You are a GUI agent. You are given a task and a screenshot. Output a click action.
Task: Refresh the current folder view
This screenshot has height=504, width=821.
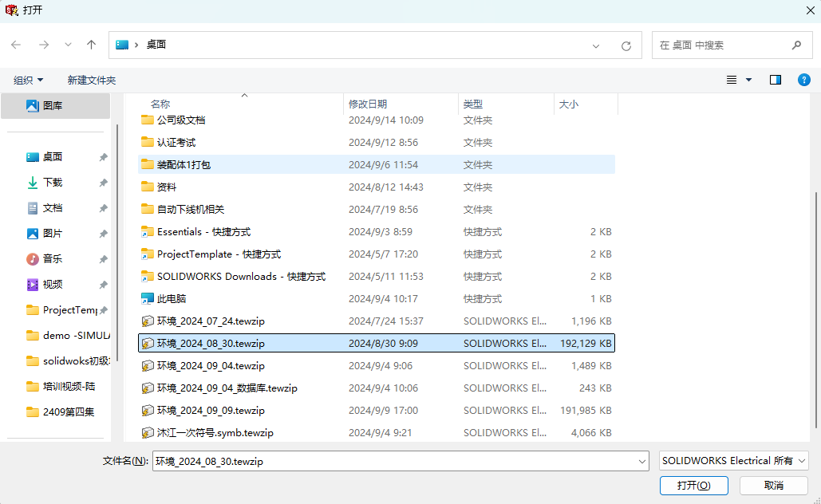(626, 45)
